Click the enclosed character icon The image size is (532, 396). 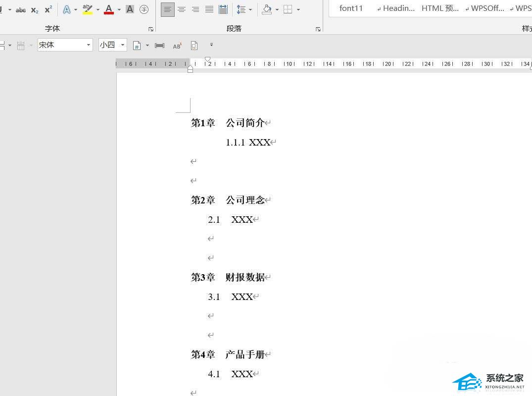coord(144,9)
